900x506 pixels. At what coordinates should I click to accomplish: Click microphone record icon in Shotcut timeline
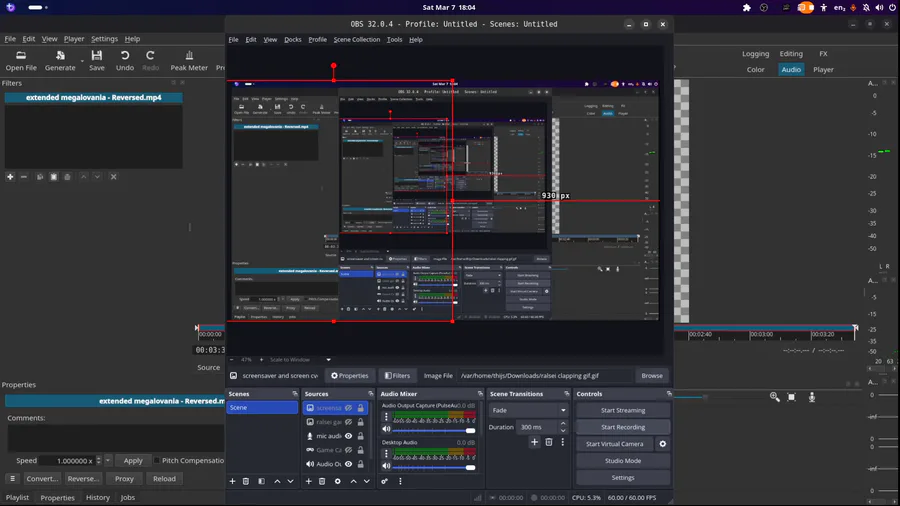pyautogui.click(x=812, y=397)
